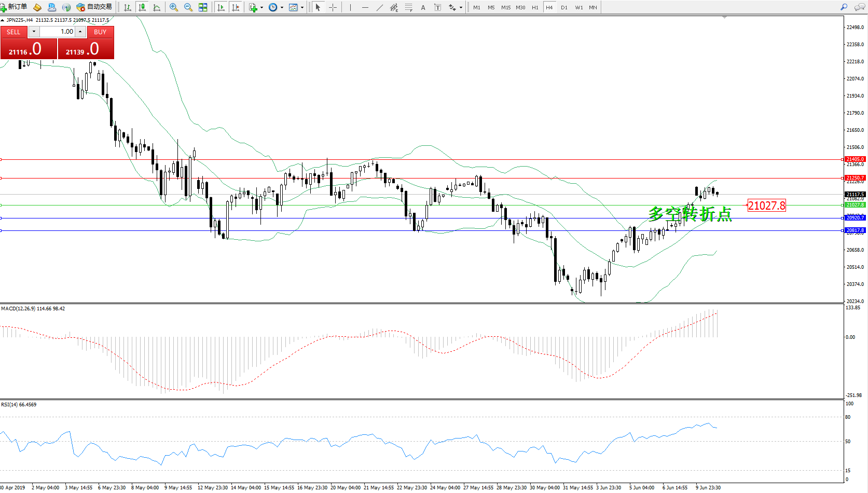Toggle the Auto Scroll chart button
Image resolution: width=868 pixels, height=493 pixels.
pos(221,7)
